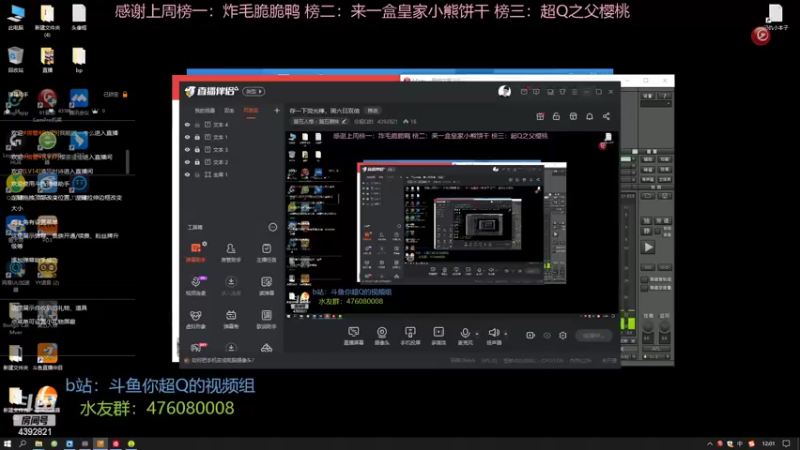Click the ? help button in mixer window
Viewport: 800px width, 450px height.
[x=665, y=96]
